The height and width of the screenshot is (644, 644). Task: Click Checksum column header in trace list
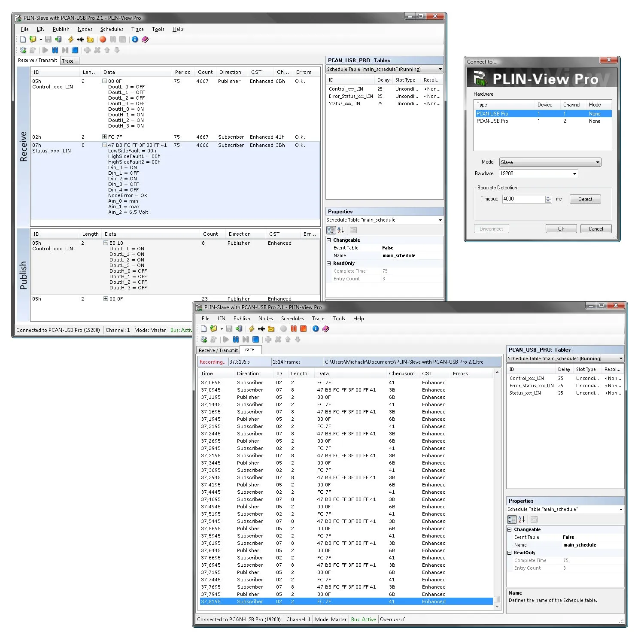[x=402, y=374]
